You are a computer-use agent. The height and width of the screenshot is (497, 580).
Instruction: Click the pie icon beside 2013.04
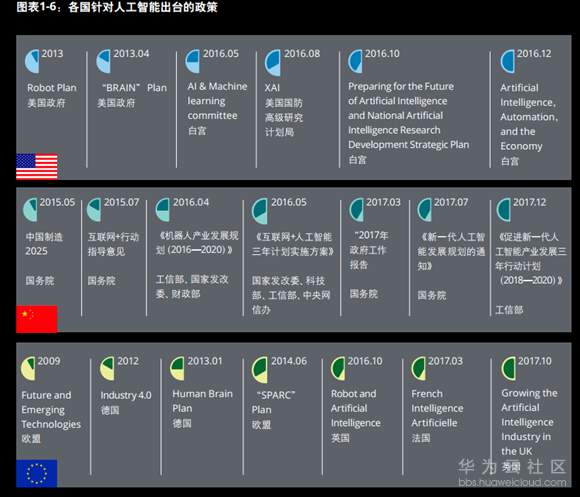(x=104, y=61)
